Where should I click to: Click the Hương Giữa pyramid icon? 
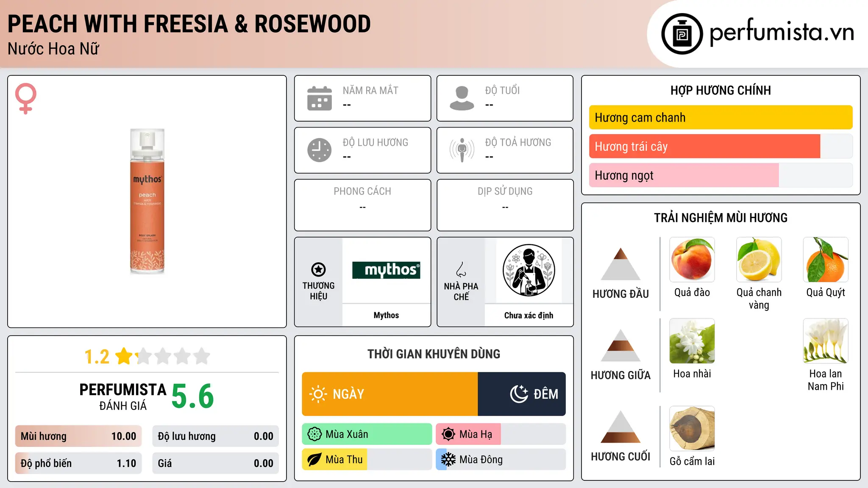(620, 345)
